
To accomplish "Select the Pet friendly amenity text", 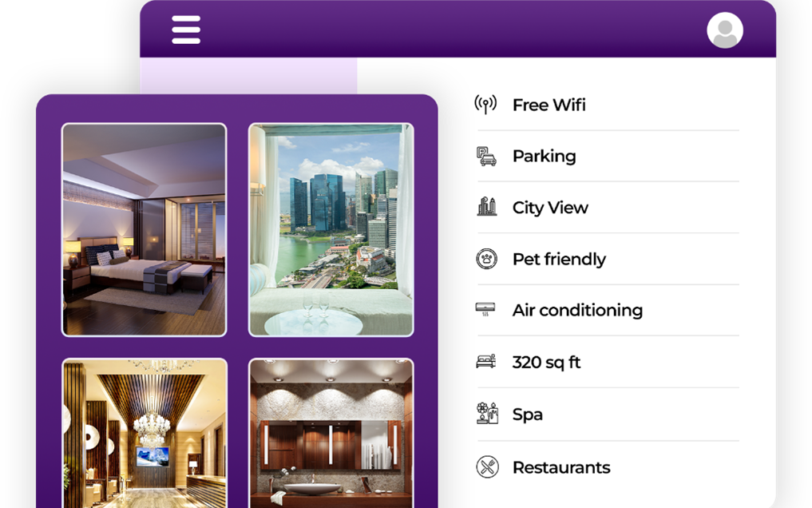I will tap(559, 259).
